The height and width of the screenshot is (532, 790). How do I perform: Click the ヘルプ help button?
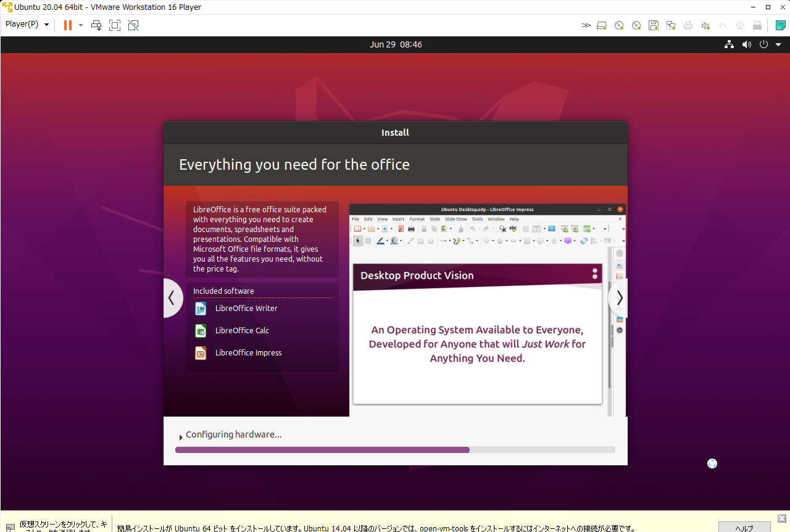744,528
